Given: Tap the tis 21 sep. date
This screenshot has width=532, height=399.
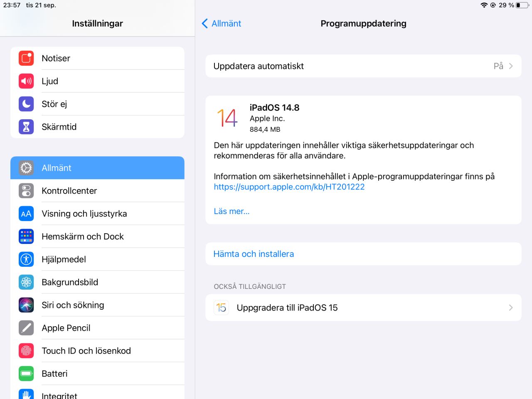Looking at the screenshot, I should pos(41,5).
